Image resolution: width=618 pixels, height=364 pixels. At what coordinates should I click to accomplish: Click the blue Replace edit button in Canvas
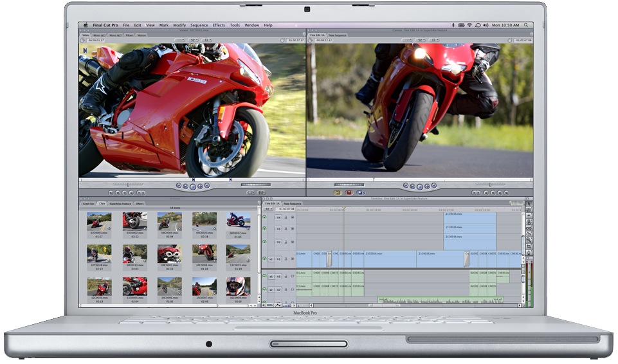coord(361,192)
